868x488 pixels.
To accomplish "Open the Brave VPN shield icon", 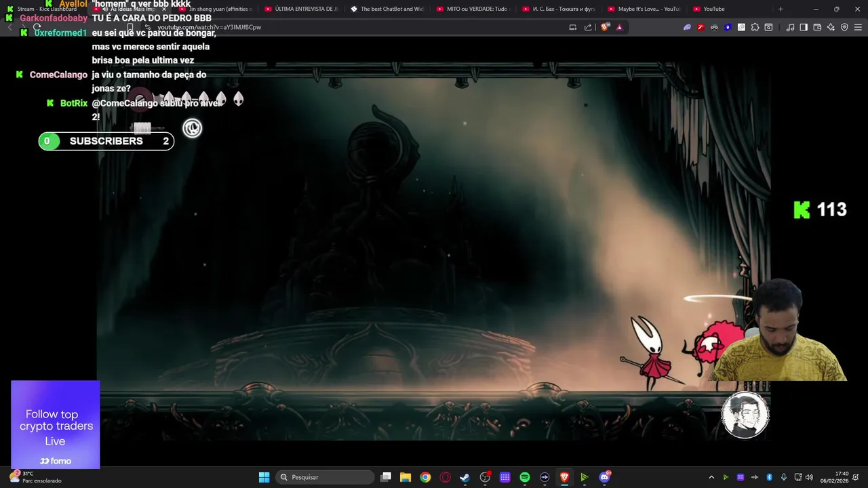I will [x=844, y=27].
